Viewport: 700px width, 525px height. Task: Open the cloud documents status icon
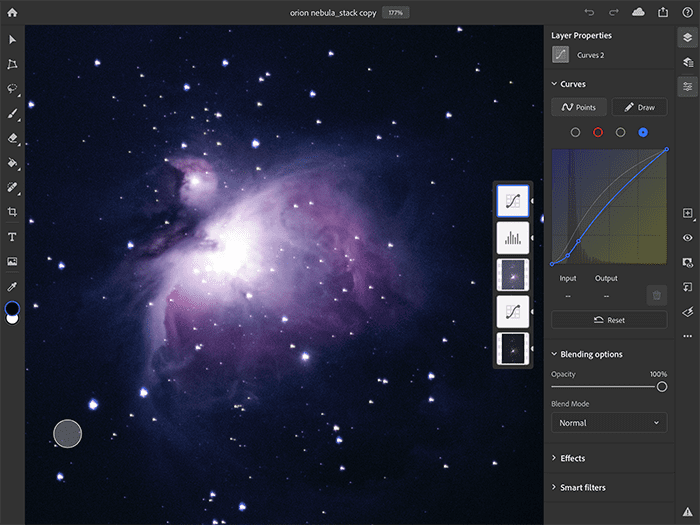pyautogui.click(x=638, y=12)
